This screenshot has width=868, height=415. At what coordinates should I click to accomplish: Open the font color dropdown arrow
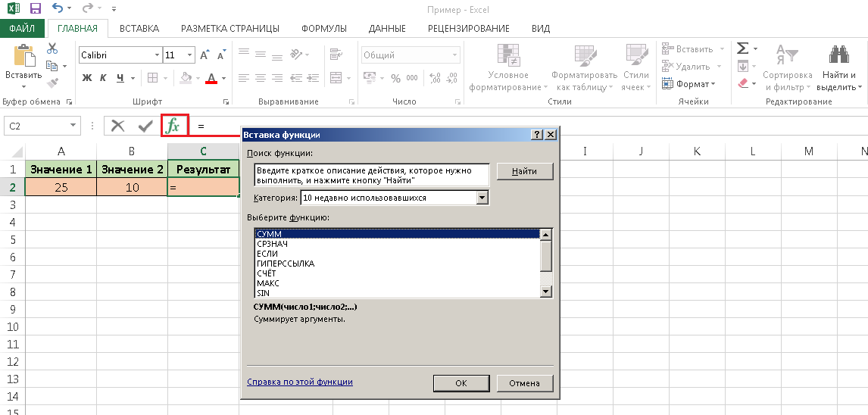pos(223,79)
